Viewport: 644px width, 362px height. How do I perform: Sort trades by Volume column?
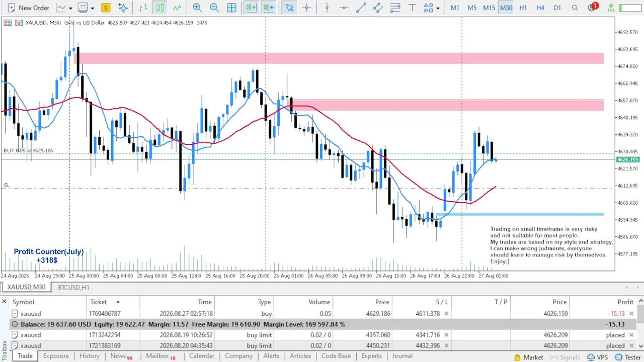pos(304,302)
